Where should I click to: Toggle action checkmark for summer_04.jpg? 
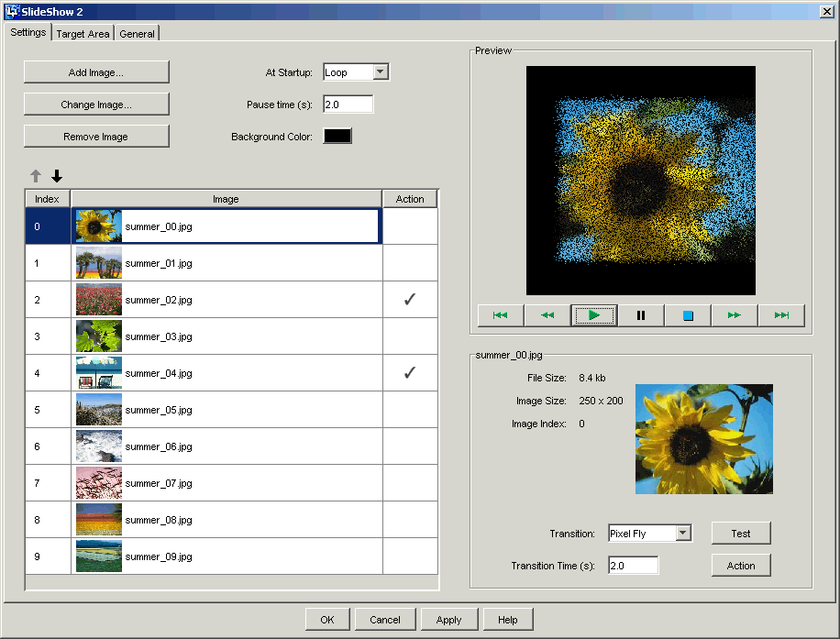(x=410, y=373)
